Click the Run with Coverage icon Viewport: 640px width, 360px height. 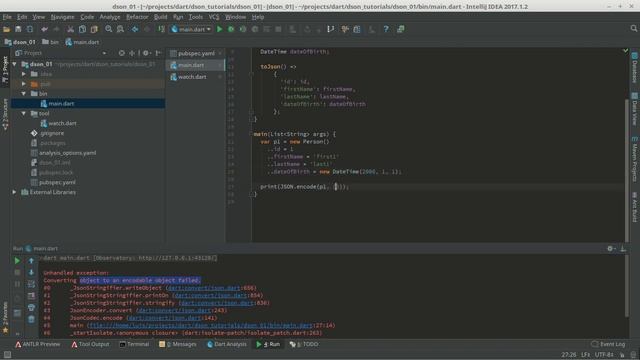pos(243,29)
